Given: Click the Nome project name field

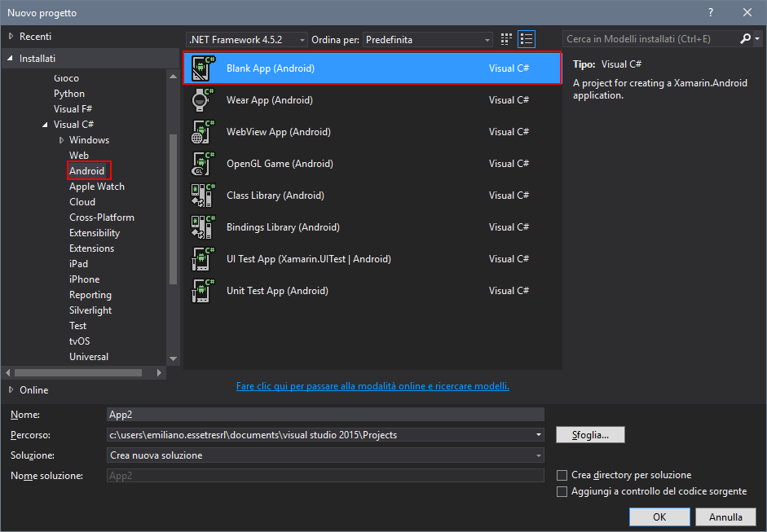Looking at the screenshot, I should click(325, 415).
